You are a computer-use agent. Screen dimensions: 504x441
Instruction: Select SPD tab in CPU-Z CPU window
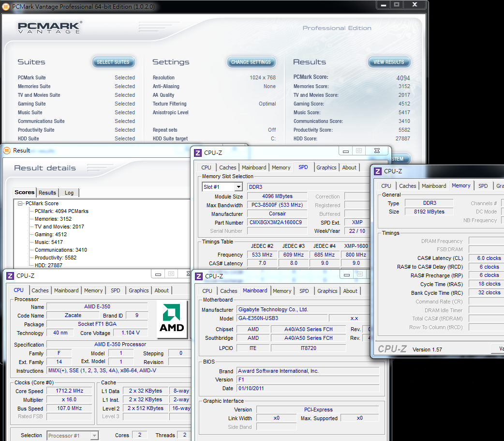(x=116, y=290)
